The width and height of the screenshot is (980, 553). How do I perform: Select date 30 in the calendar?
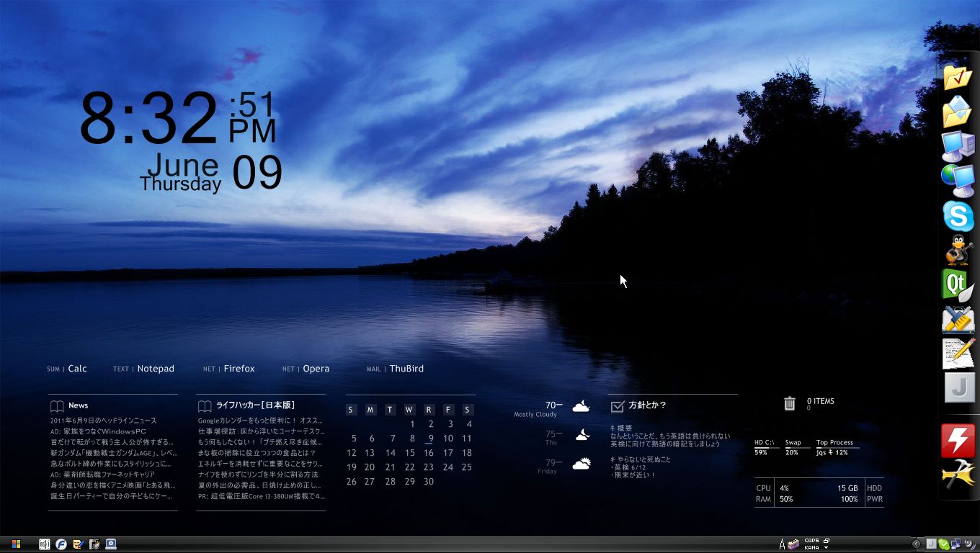(x=429, y=482)
